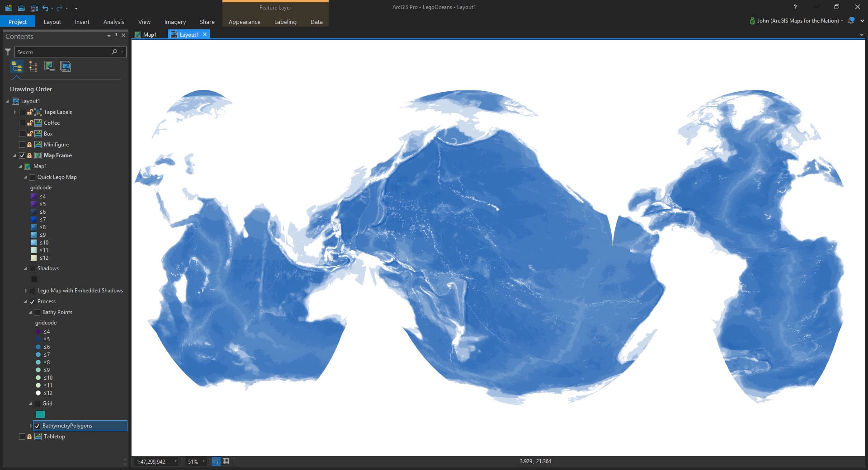Expand the BathymetryPolygons layer legend
This screenshot has height=470, width=868.
[31, 426]
